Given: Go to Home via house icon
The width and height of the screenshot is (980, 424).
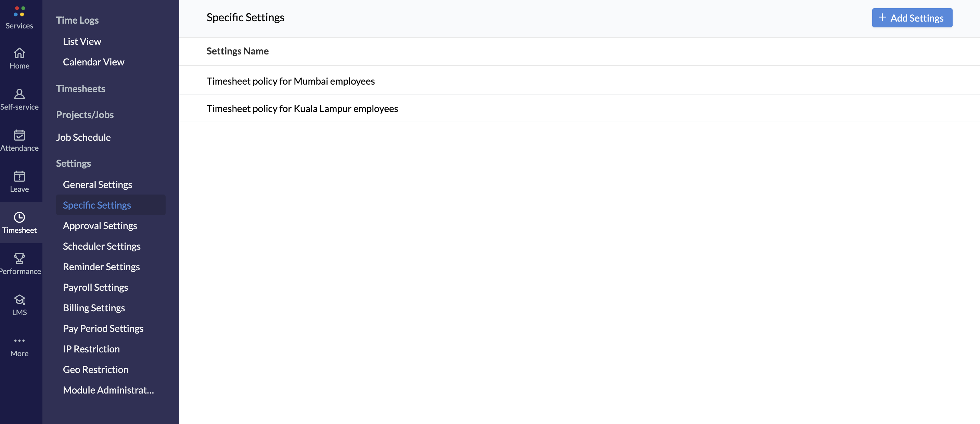Looking at the screenshot, I should tap(20, 53).
